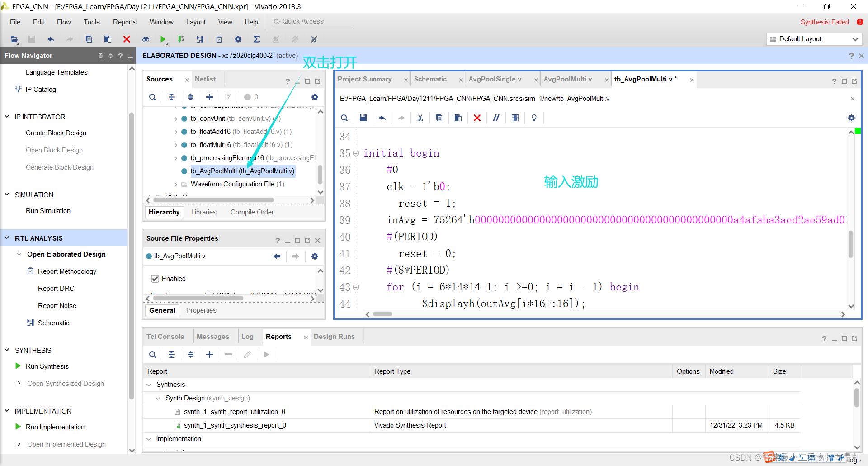
Task: Click the red X cancel icon in main toolbar
Action: 127,39
